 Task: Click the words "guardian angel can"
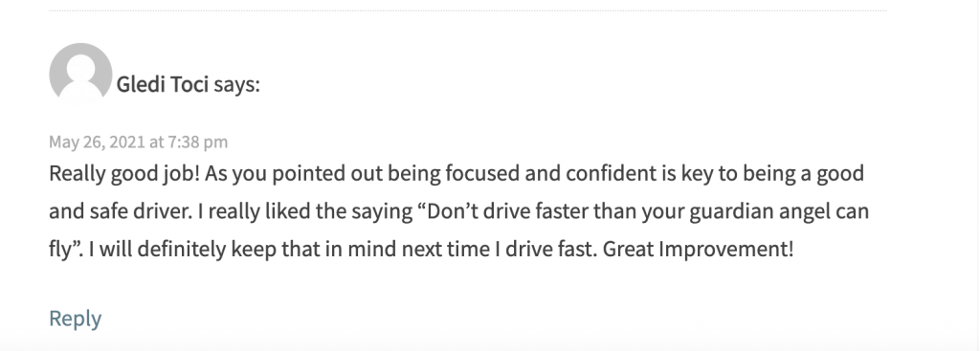pos(779,211)
